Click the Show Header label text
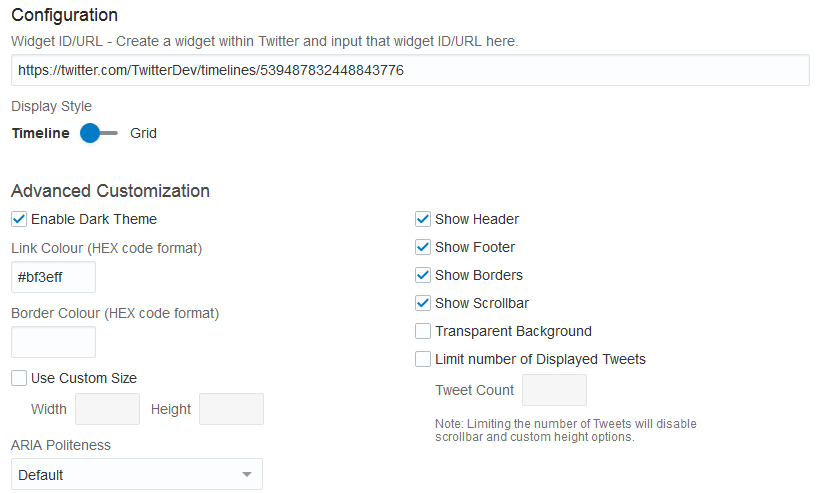 477,219
